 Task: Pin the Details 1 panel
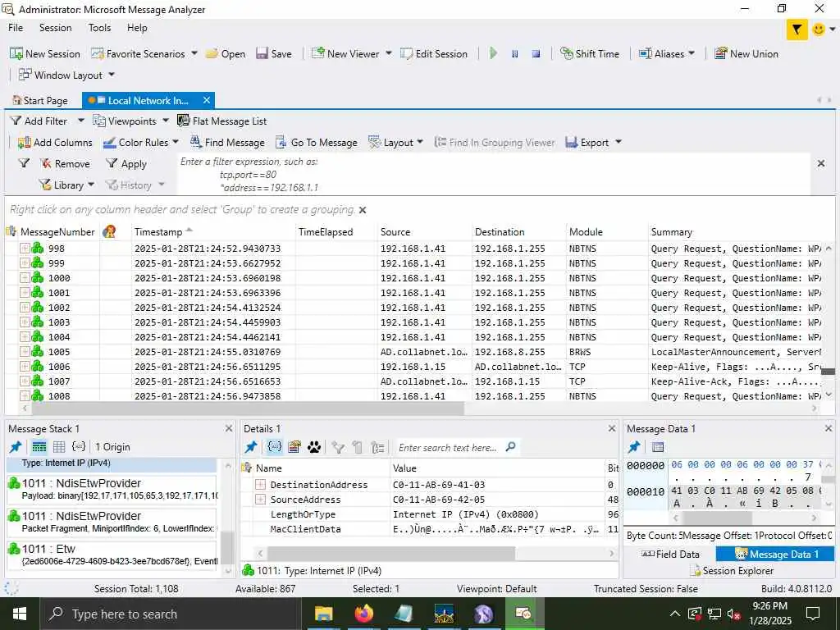tap(251, 447)
